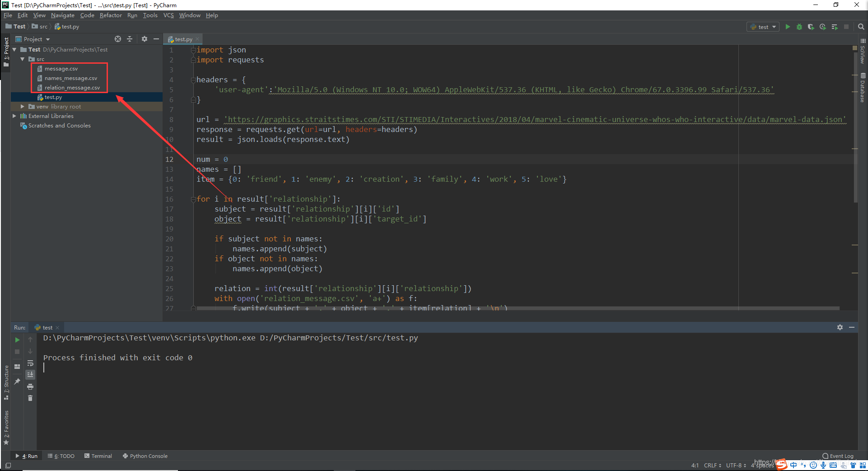
Task: Click Sogou microphone voice input icon
Action: click(x=823, y=465)
